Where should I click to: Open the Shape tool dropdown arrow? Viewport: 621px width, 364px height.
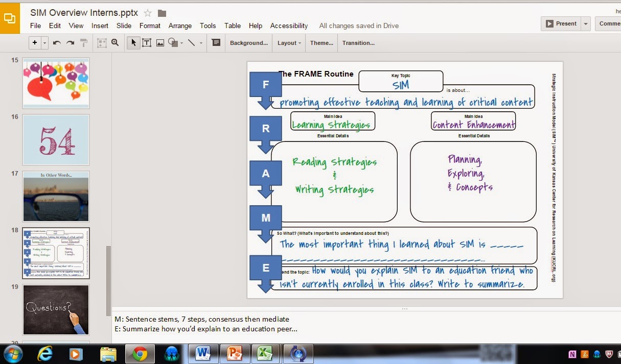[x=181, y=43]
